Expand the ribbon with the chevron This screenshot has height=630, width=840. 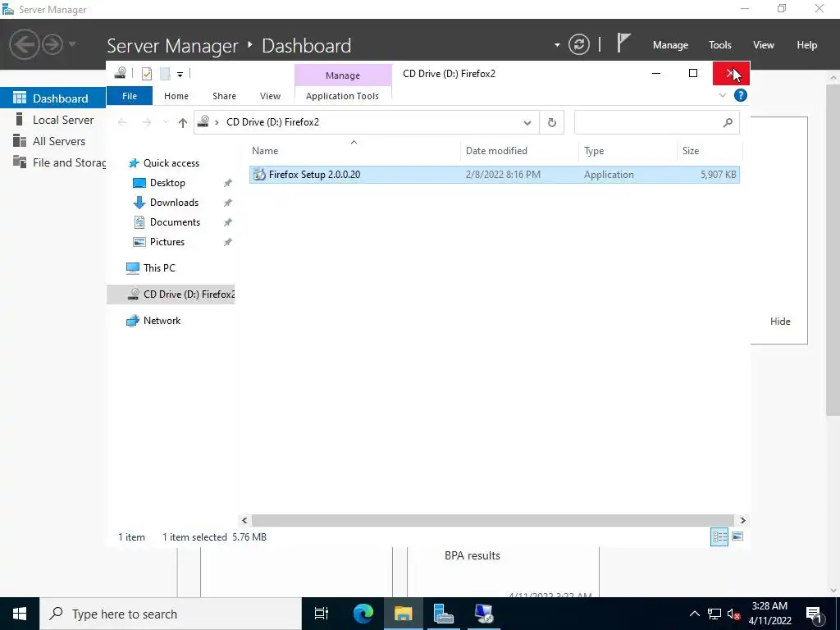(723, 95)
